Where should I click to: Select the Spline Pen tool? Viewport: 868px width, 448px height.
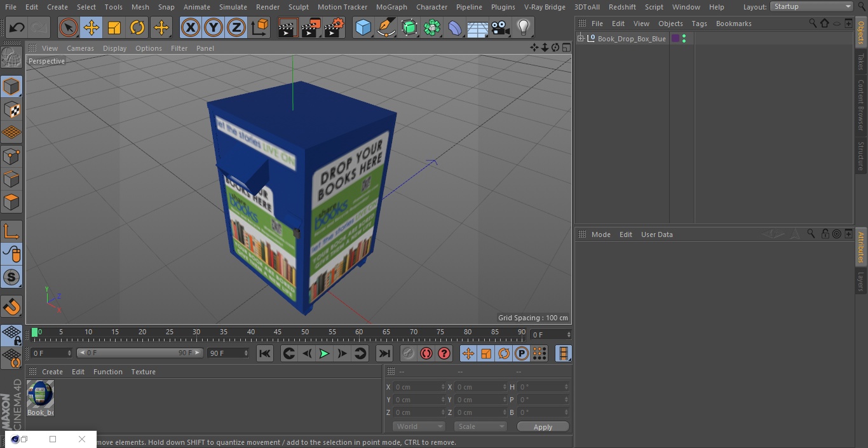(x=386, y=27)
